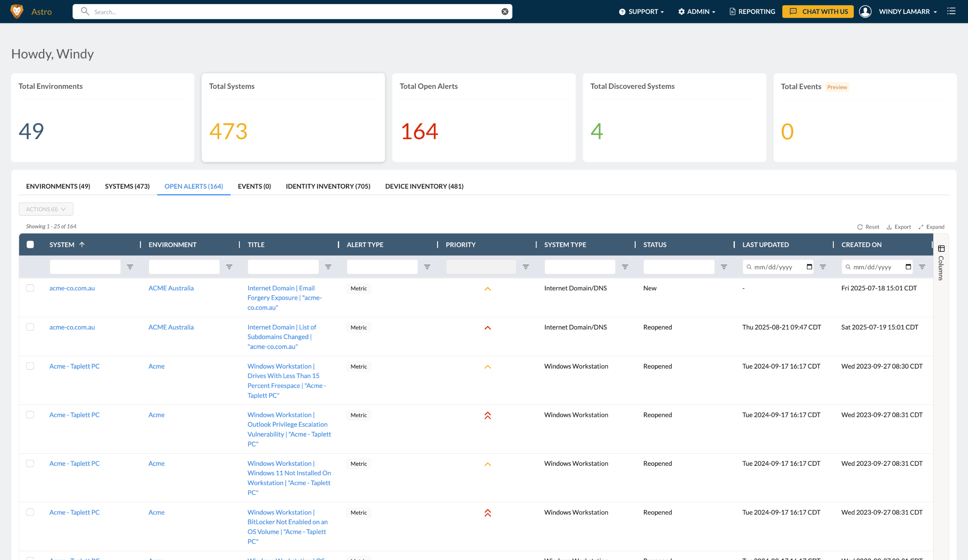
Task: Open the list menu icon at top right
Action: click(951, 11)
